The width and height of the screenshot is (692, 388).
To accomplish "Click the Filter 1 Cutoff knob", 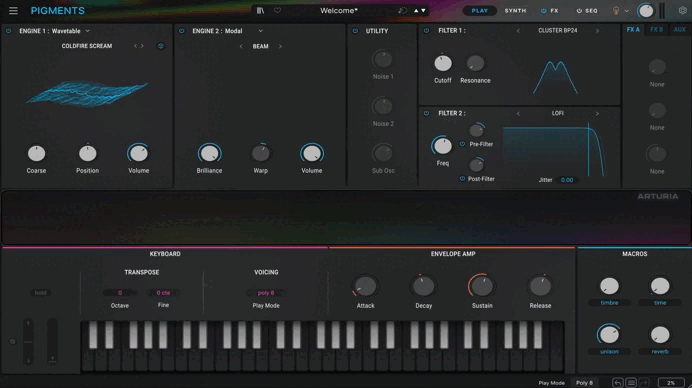I will (x=443, y=64).
